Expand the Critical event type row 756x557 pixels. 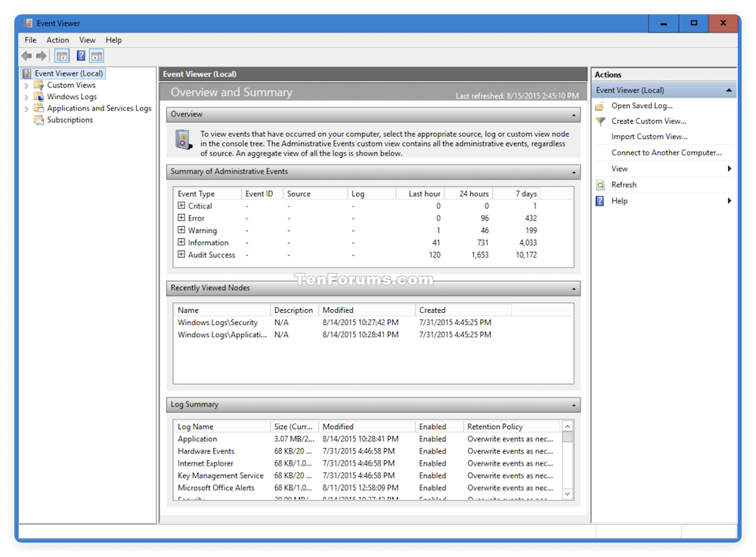pyautogui.click(x=181, y=205)
